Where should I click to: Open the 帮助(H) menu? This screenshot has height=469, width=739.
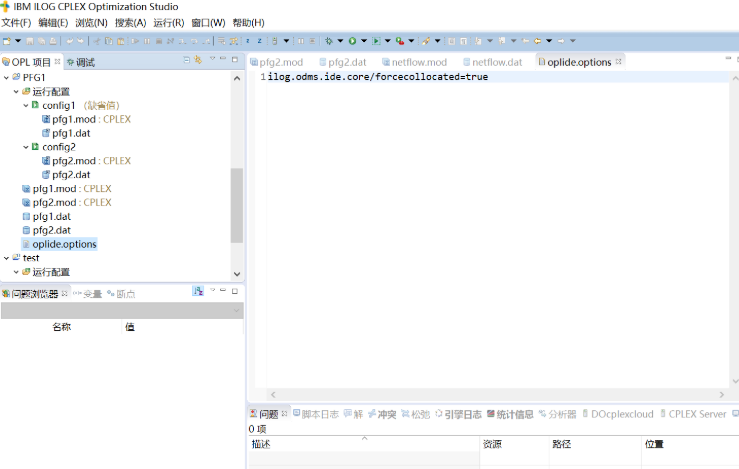click(248, 23)
